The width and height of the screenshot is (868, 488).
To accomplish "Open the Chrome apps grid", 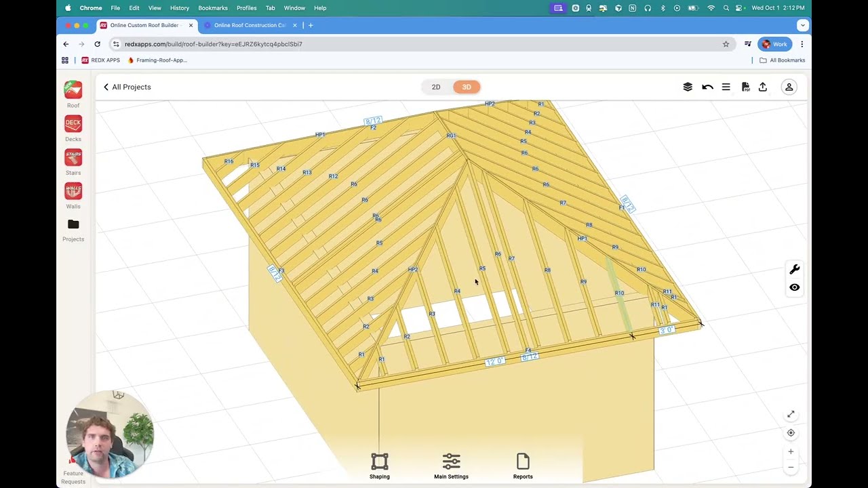I will [65, 60].
